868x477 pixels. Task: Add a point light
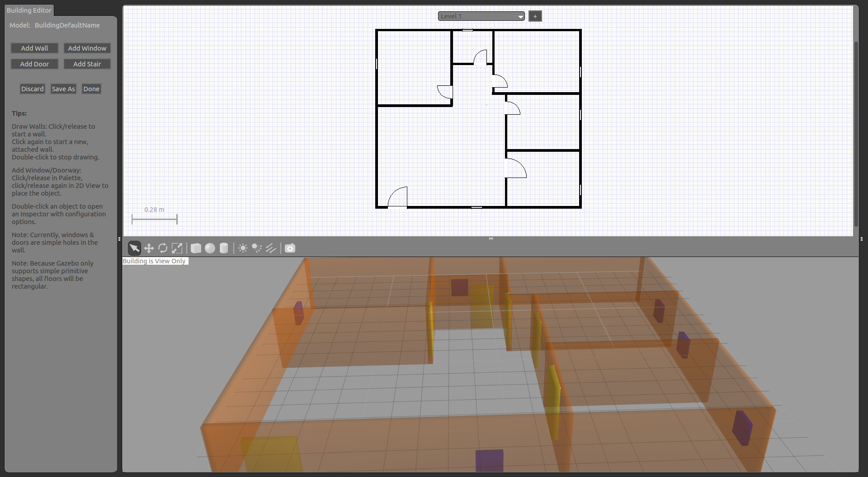click(243, 248)
